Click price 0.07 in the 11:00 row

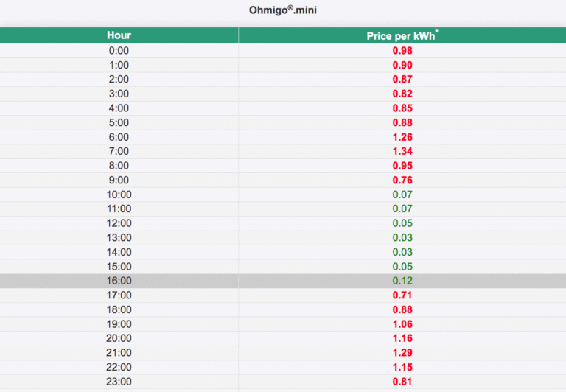pyautogui.click(x=402, y=209)
